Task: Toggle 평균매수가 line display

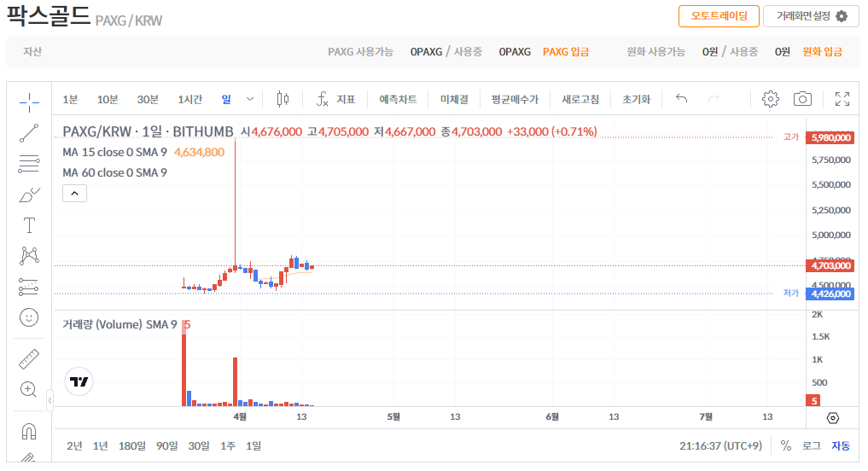Action: (x=515, y=99)
